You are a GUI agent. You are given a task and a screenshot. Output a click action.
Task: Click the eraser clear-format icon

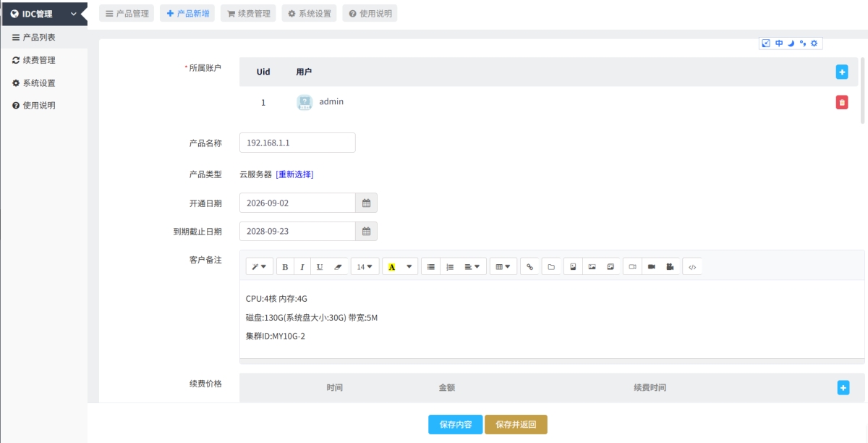(x=338, y=267)
